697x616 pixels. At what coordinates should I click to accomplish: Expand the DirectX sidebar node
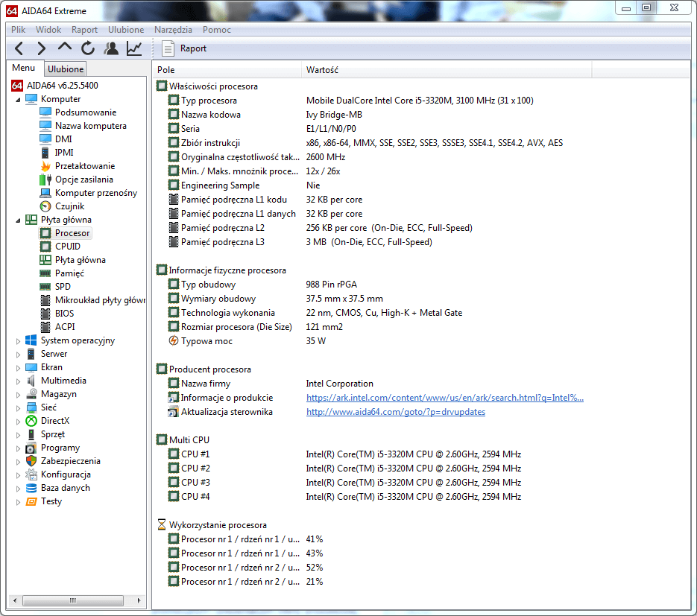(18, 421)
